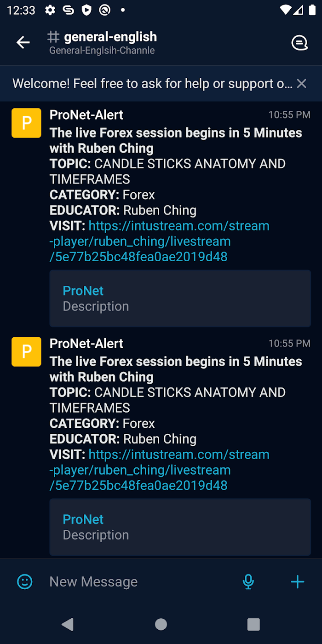This screenshot has width=322, height=644.
Task: Open the second ProNet preview card
Action: coord(180,527)
